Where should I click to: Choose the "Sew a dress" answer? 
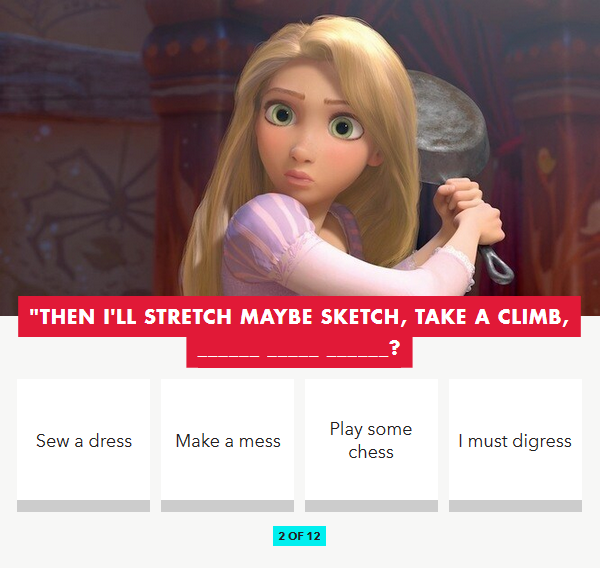click(x=83, y=441)
